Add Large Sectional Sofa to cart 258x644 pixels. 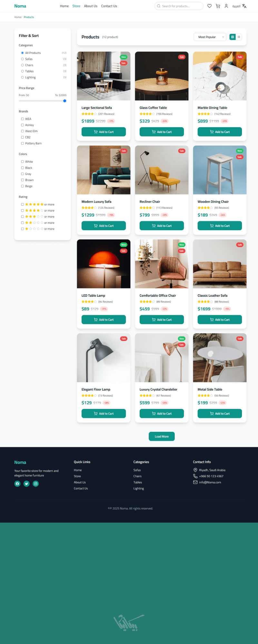[x=104, y=132]
